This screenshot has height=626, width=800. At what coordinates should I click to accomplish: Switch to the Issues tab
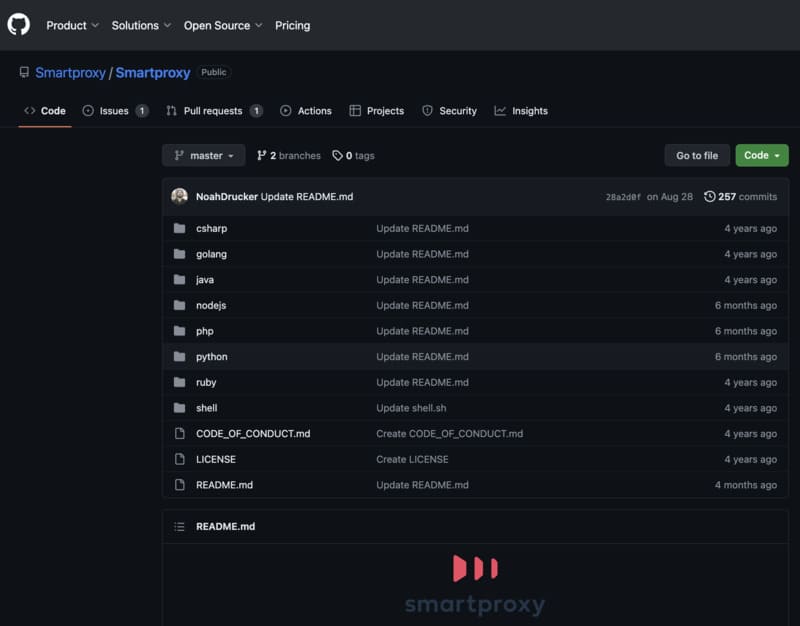click(x=115, y=111)
